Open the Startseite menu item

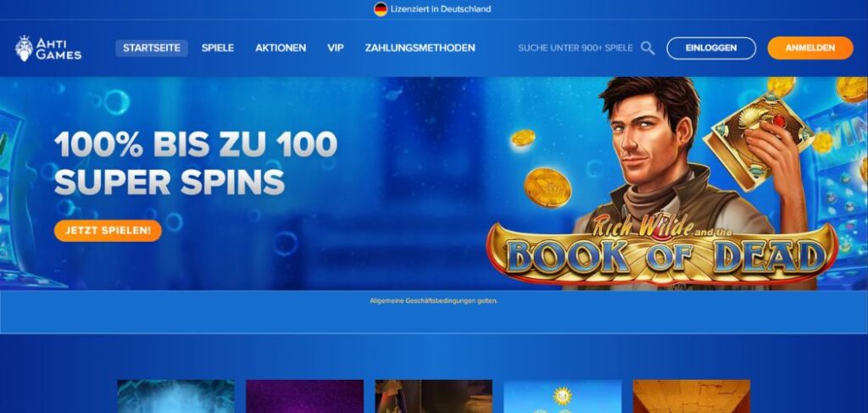click(152, 48)
